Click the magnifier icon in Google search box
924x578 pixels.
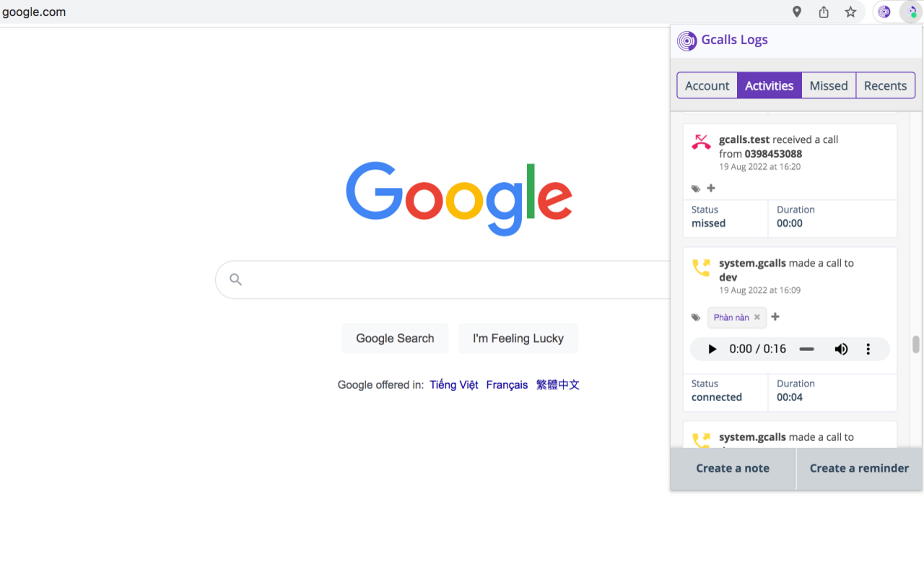[235, 279]
